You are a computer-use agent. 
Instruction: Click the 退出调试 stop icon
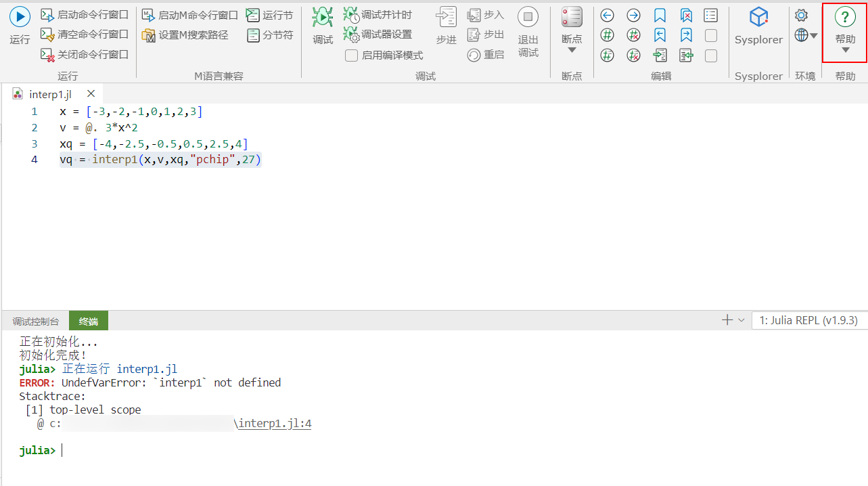[528, 18]
